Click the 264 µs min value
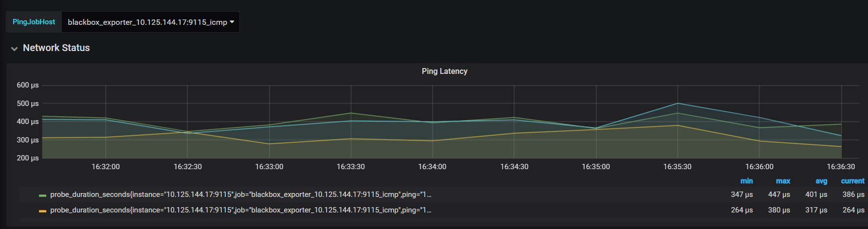The width and height of the screenshot is (868, 229). coord(741,210)
